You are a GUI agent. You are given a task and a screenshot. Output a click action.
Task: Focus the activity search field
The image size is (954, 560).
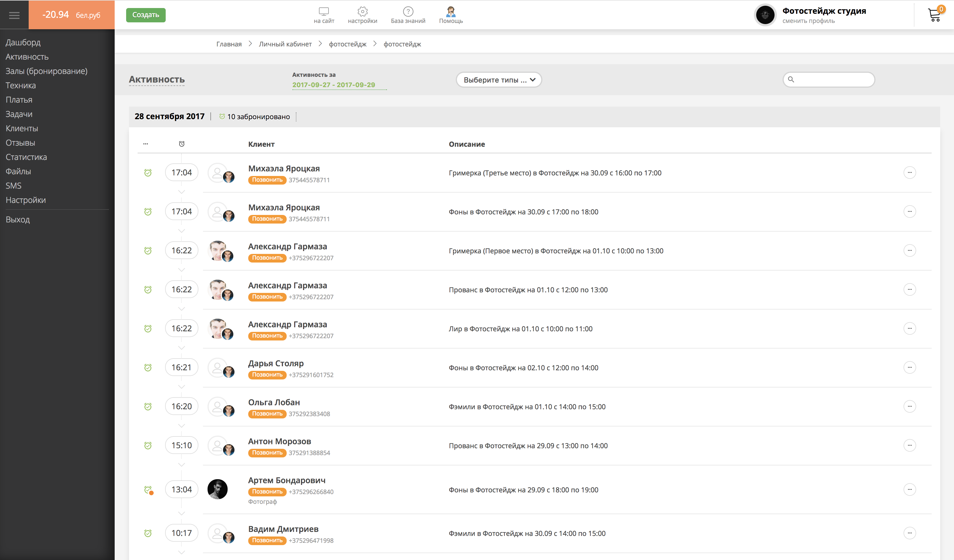point(833,79)
